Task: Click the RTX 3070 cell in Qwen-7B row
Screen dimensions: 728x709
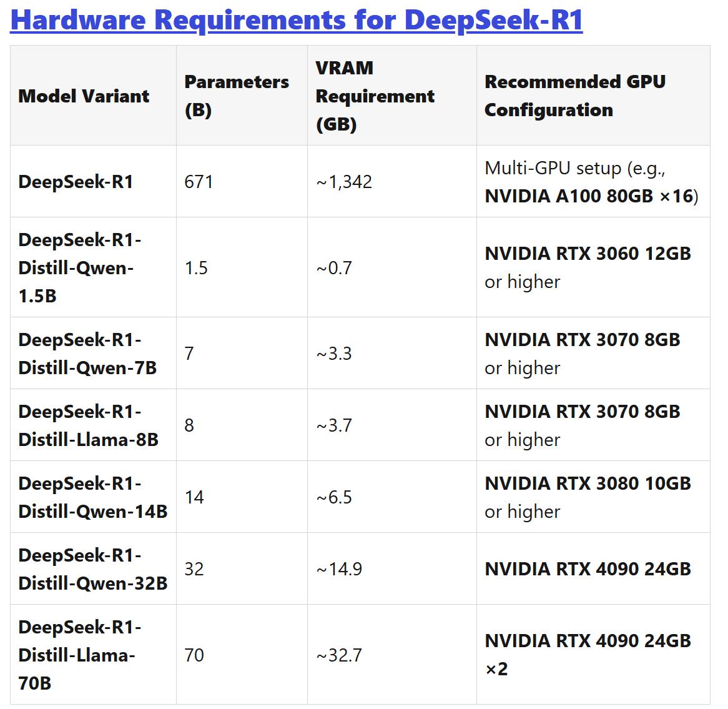Action: point(593,354)
